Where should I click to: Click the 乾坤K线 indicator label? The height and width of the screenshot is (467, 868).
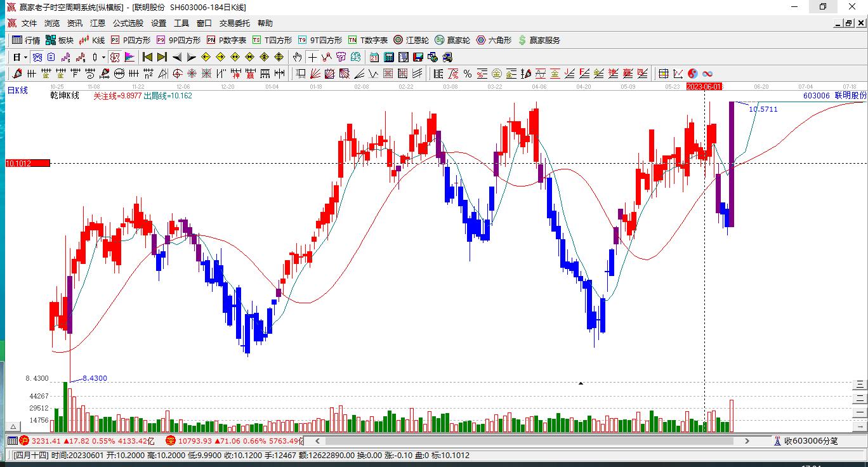click(65, 95)
